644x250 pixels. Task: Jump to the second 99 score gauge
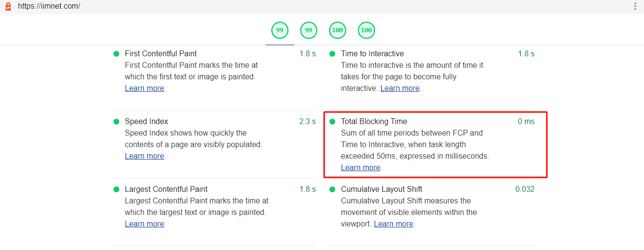tap(308, 30)
